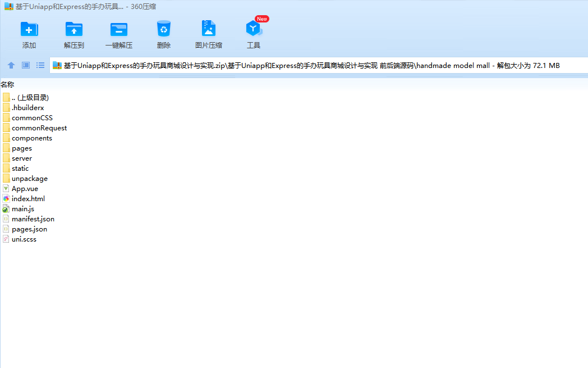
Task: Open the 工具 (Tools) icon
Action: pyautogui.click(x=254, y=29)
